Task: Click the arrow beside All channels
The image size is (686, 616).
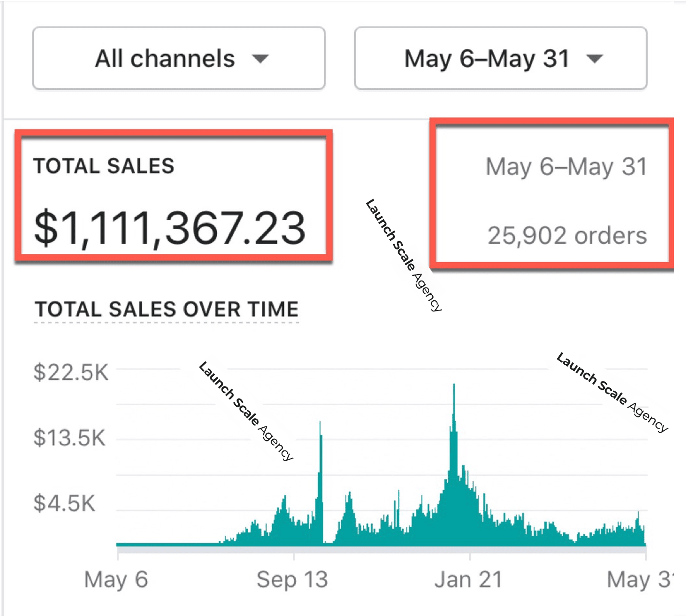Action: [260, 58]
